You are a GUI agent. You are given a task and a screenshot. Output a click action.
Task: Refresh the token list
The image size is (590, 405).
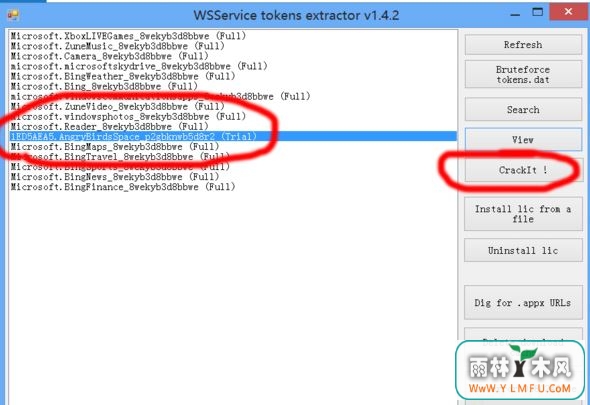click(523, 45)
